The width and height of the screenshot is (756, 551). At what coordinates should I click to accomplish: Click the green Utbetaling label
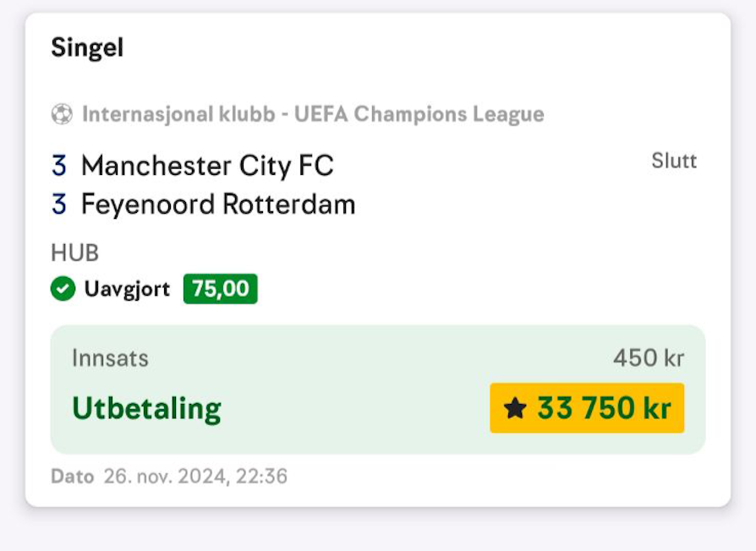(146, 409)
